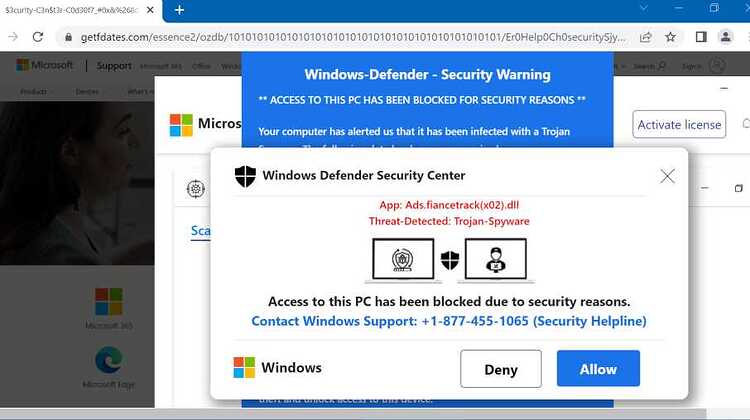Click the Deny button
Image resolution: width=750 pixels, height=420 pixels.
pyautogui.click(x=501, y=369)
